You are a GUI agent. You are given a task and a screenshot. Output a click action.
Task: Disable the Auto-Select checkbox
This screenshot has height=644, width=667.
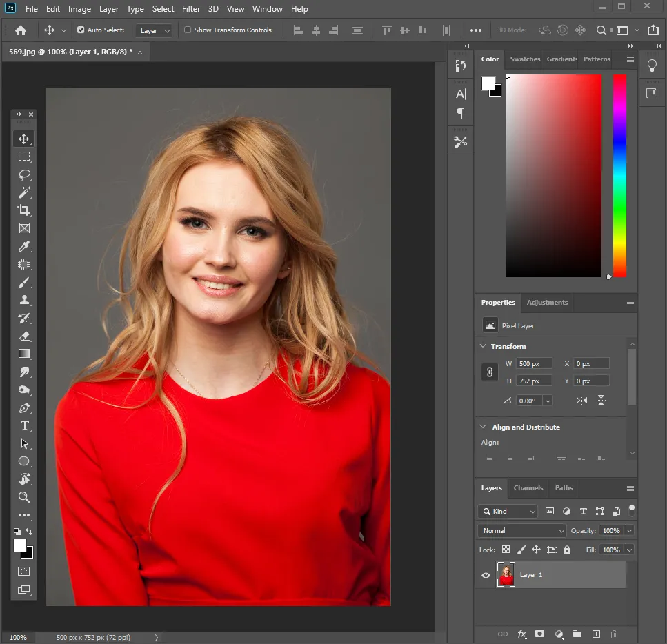click(x=81, y=30)
